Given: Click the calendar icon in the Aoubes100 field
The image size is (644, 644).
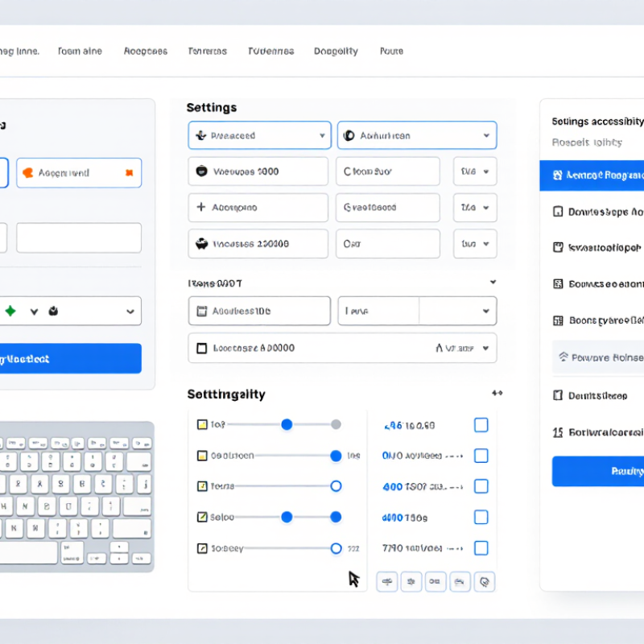Looking at the screenshot, I should (x=202, y=311).
